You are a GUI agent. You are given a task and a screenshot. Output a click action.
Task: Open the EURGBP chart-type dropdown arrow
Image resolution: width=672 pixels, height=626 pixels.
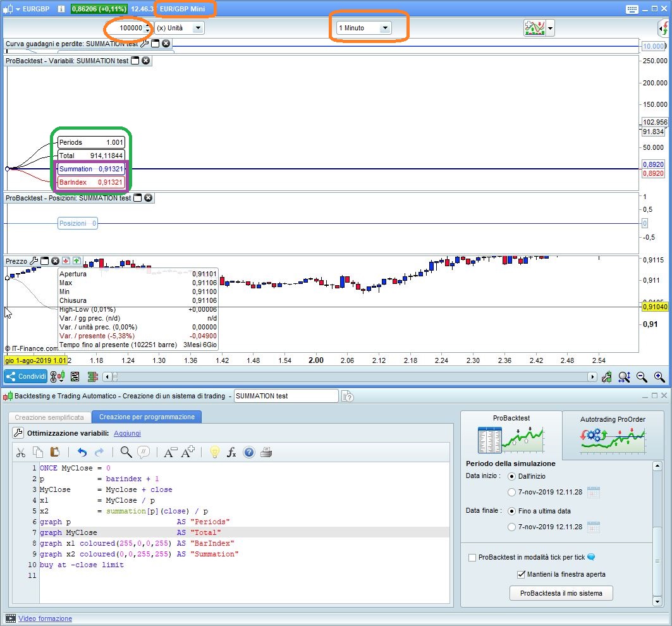coord(18,9)
